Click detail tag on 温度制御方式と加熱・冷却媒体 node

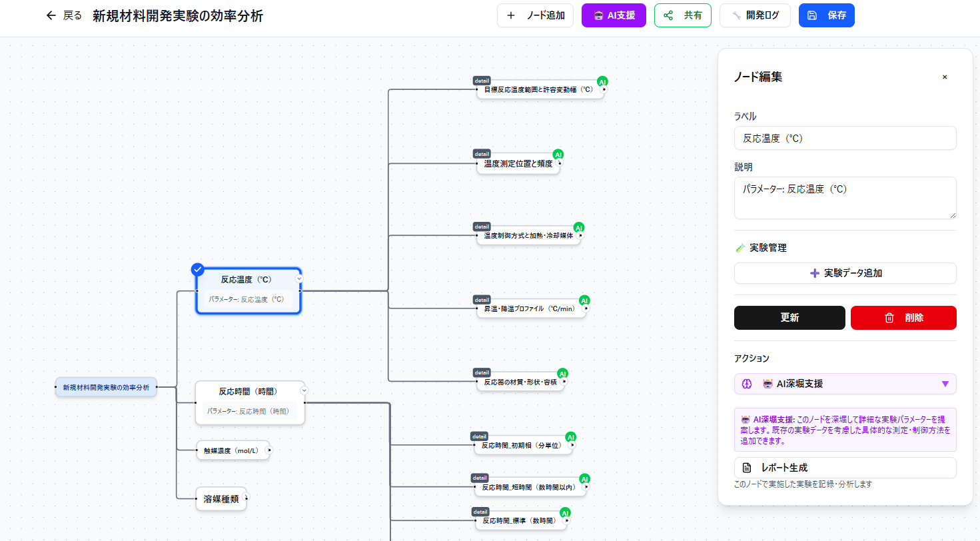(x=482, y=227)
